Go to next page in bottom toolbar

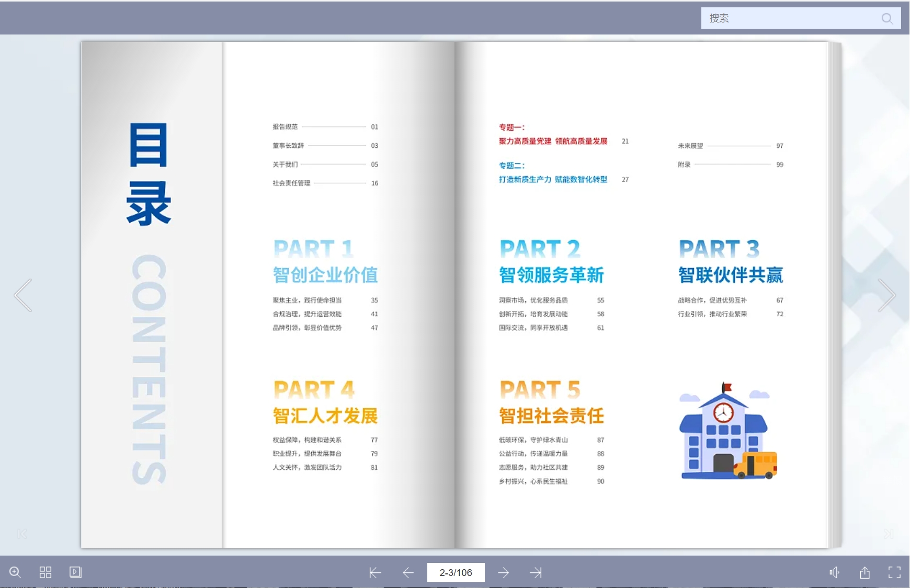click(x=503, y=573)
